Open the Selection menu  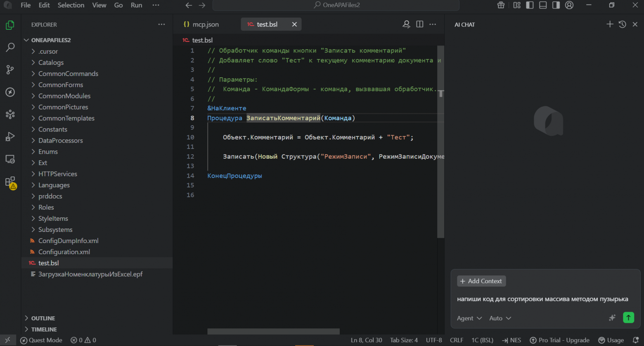(71, 5)
